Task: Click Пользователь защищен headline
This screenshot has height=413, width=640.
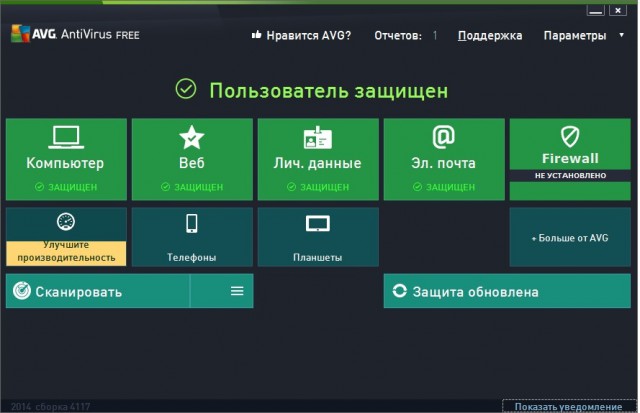Action: 329,90
